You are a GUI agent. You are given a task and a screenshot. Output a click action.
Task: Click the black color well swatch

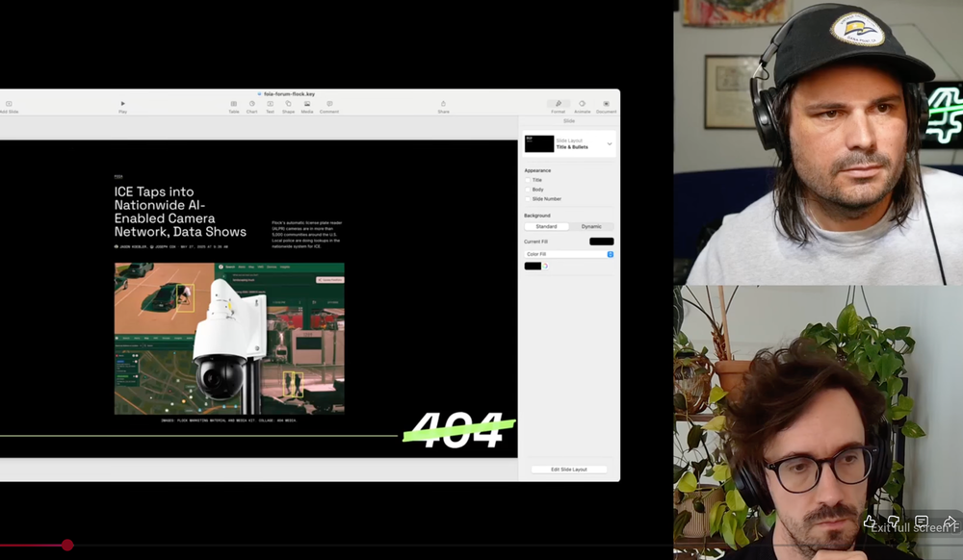(533, 267)
